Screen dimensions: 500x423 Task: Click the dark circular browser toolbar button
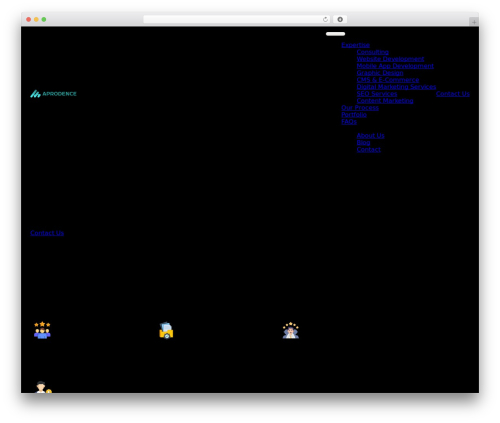tap(340, 19)
